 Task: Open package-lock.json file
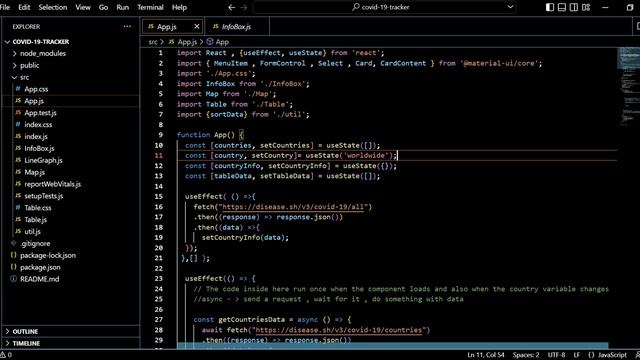pyautogui.click(x=48, y=255)
